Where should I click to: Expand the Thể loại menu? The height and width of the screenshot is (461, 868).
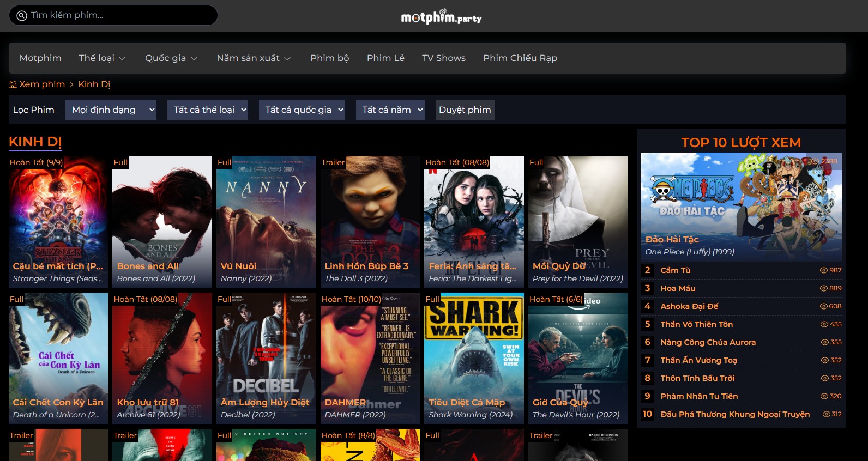click(x=102, y=58)
